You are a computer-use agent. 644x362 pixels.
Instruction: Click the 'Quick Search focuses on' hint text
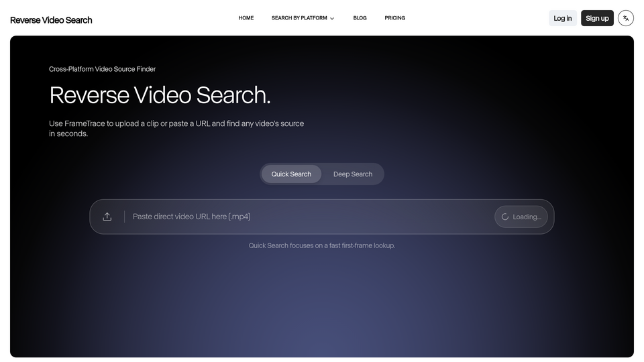click(x=321, y=245)
